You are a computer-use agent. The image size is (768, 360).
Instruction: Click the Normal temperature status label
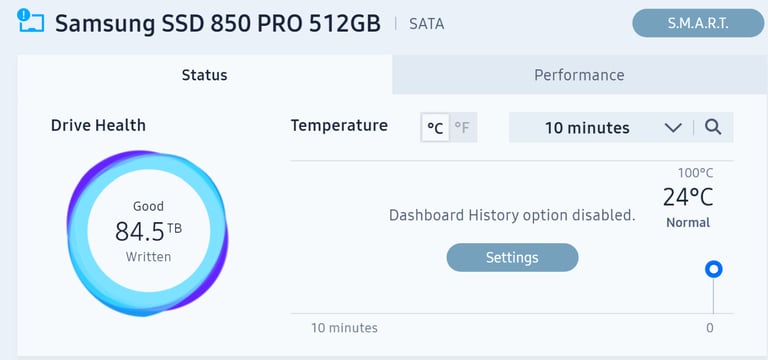688,223
